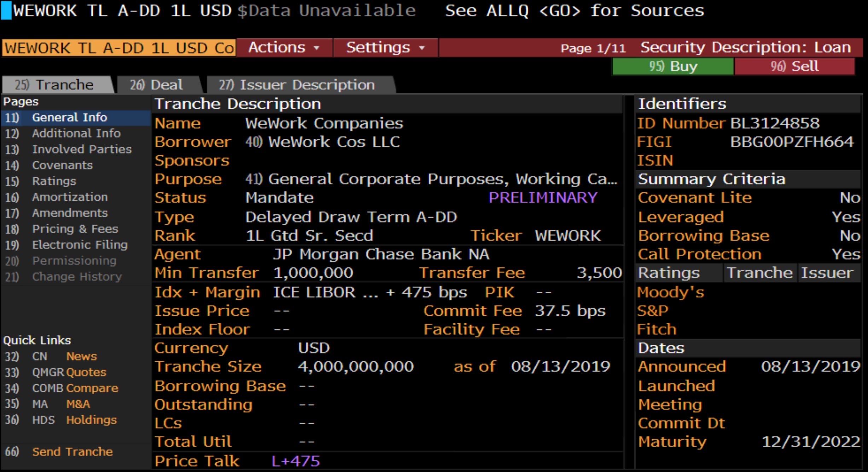This screenshot has height=472, width=868.
Task: Click the Ticker value WEWORK
Action: [x=568, y=236]
